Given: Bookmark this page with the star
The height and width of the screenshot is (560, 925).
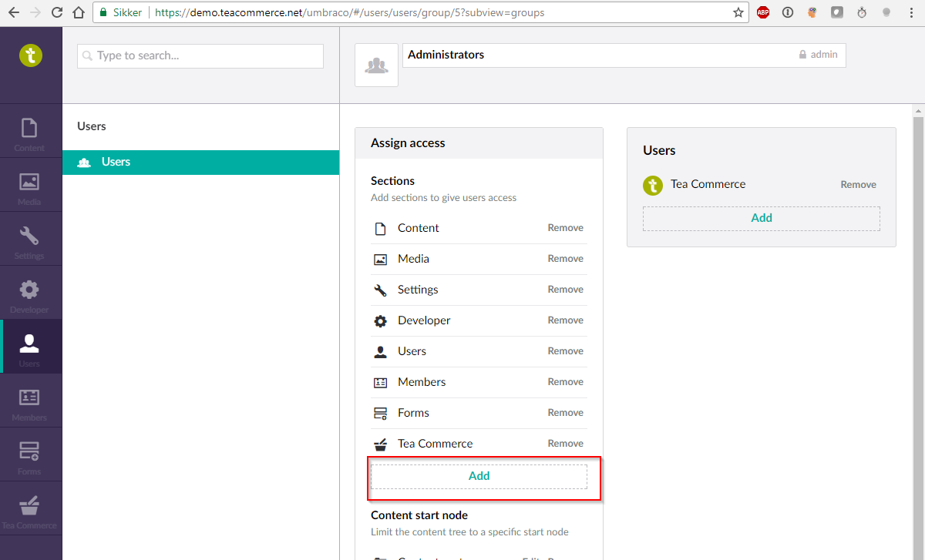Looking at the screenshot, I should point(738,12).
